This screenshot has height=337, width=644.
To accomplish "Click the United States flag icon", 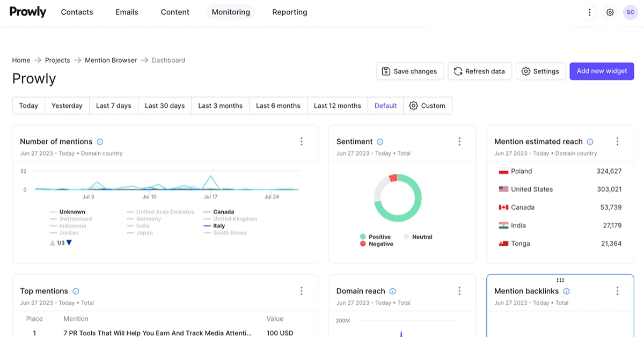I will [503, 189].
